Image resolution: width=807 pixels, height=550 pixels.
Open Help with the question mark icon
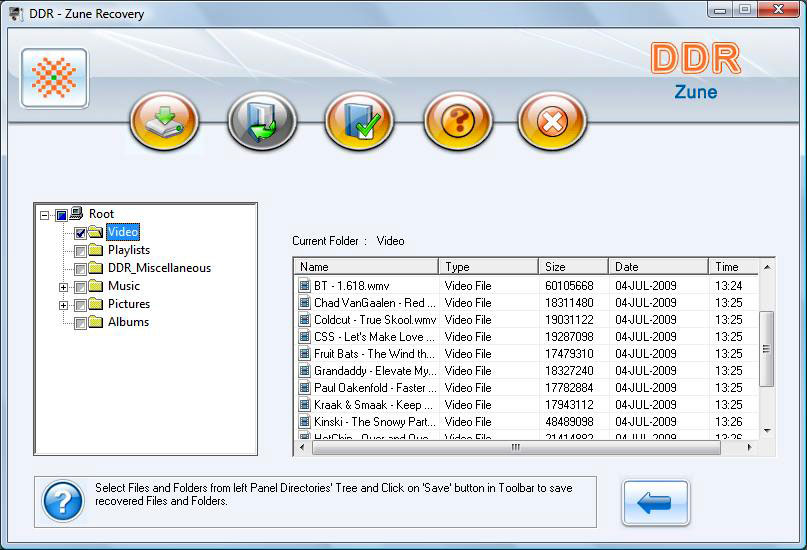458,122
